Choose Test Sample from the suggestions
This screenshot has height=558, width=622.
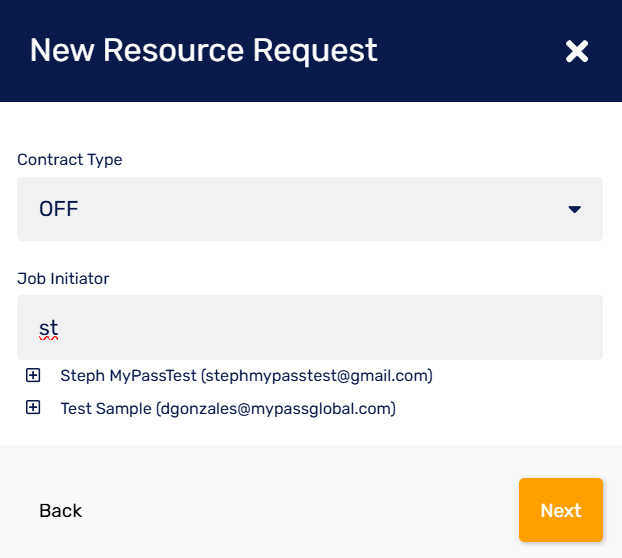click(106, 408)
